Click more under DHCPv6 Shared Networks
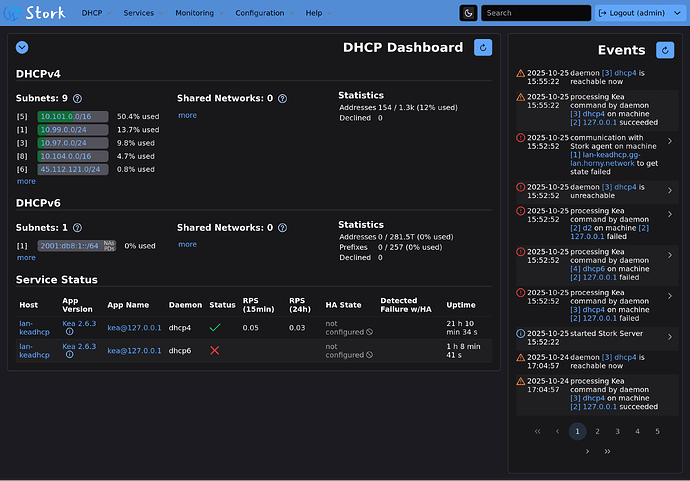The width and height of the screenshot is (690, 481). [187, 244]
